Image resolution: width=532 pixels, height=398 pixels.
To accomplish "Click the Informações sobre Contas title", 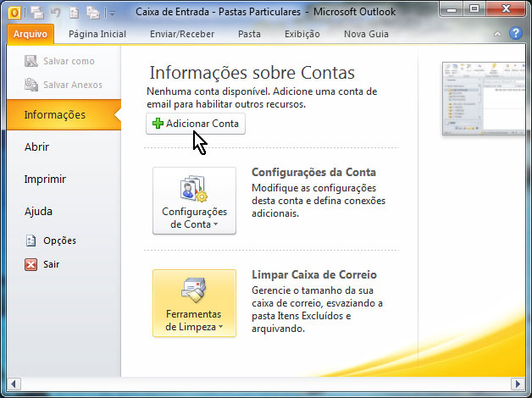I will coord(252,73).
